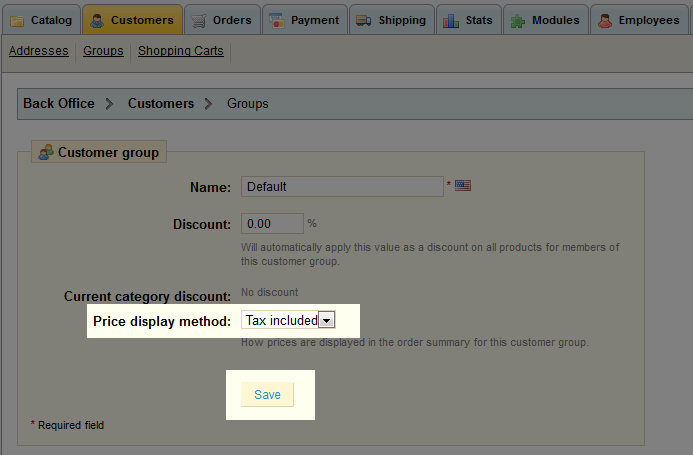Open the Addresses submenu link
693x455 pixels.
pos(39,51)
